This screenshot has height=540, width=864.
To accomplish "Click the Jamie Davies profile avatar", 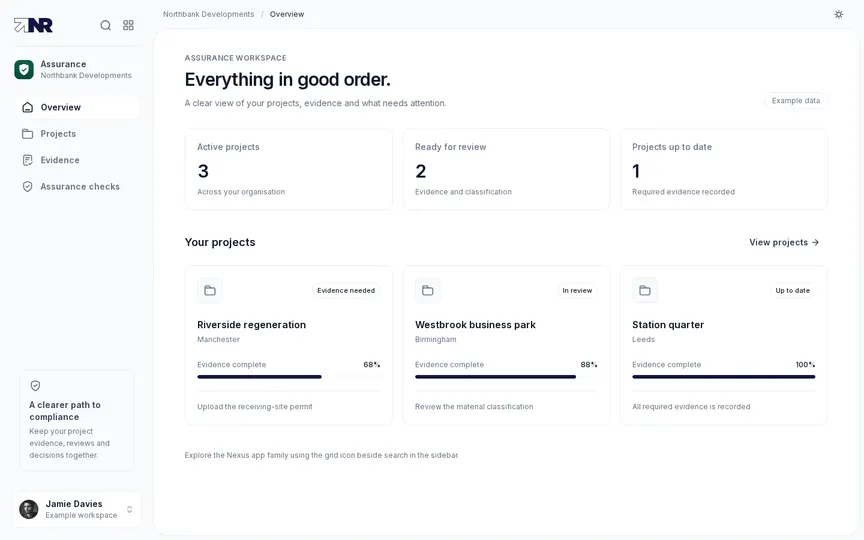I will coord(29,509).
